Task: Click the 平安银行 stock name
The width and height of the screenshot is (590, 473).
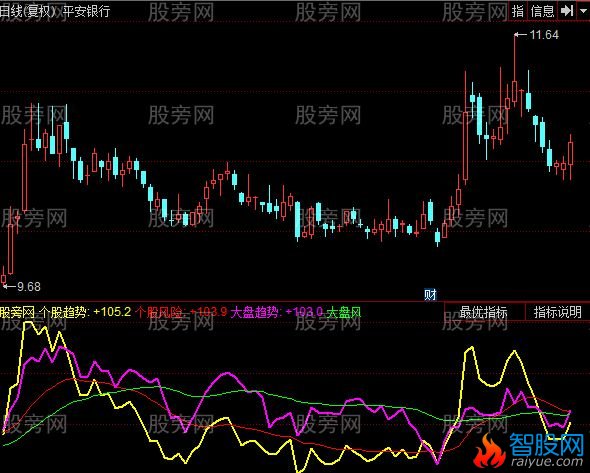Action: [86, 11]
